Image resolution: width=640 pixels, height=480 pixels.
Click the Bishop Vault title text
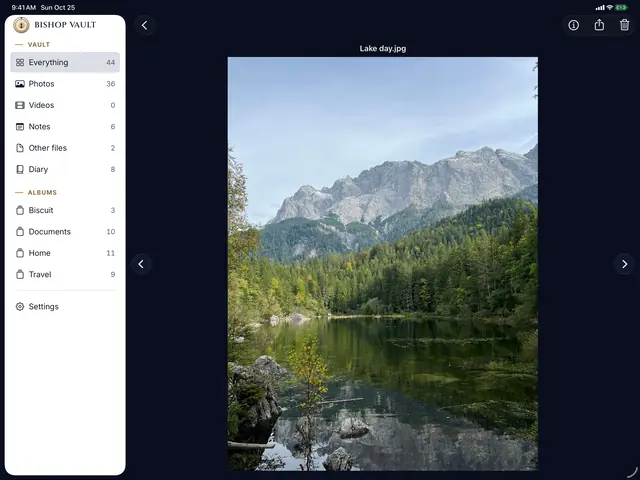click(65, 25)
